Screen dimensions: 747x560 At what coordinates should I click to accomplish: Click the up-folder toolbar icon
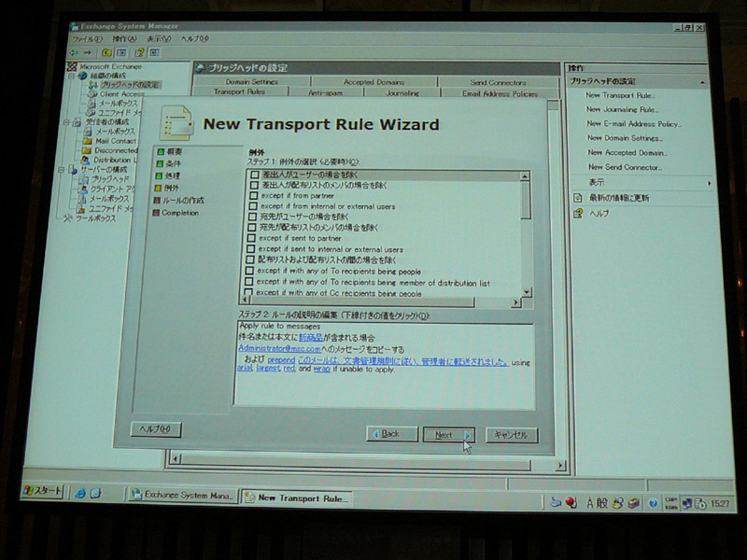click(x=106, y=52)
